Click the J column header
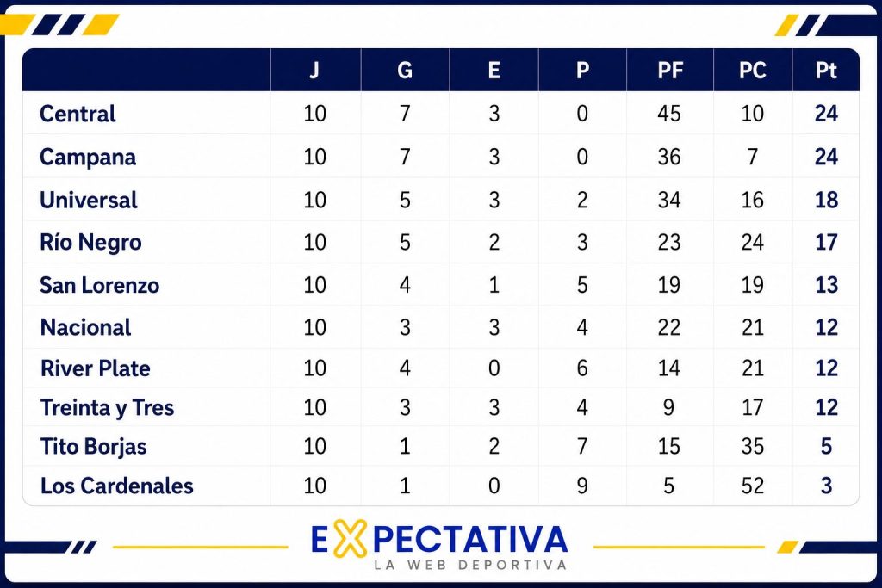882x588 pixels. tap(314, 71)
